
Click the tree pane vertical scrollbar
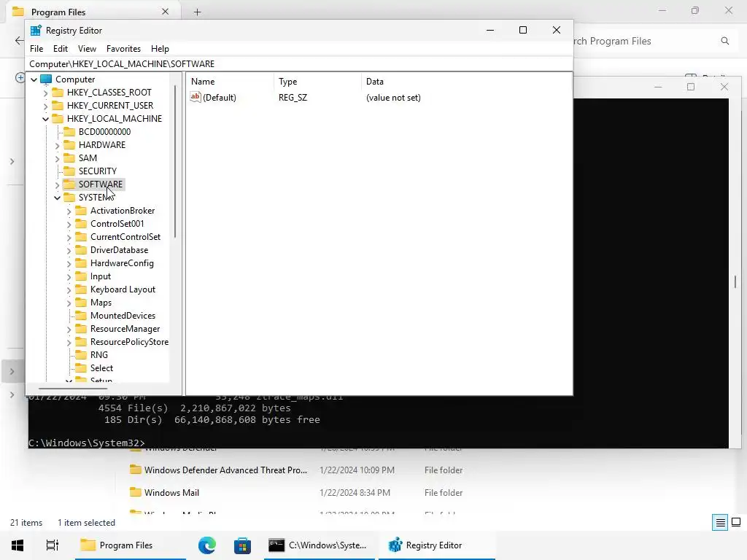click(175, 162)
